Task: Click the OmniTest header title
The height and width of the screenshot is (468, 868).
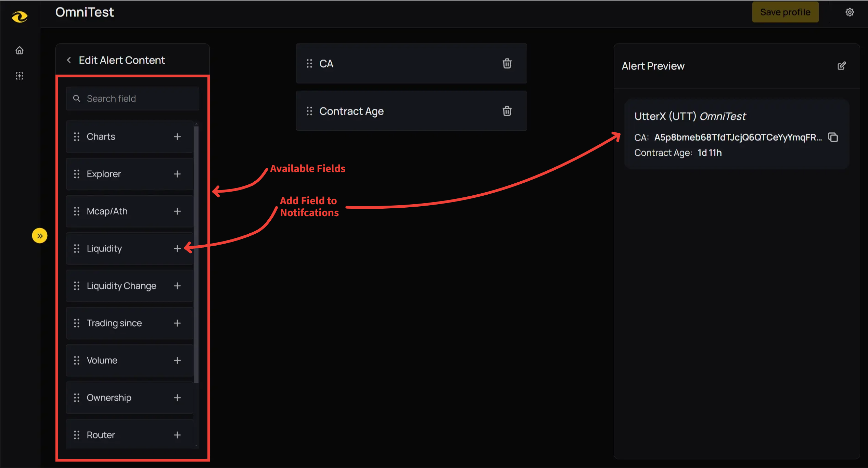Action: click(x=85, y=12)
